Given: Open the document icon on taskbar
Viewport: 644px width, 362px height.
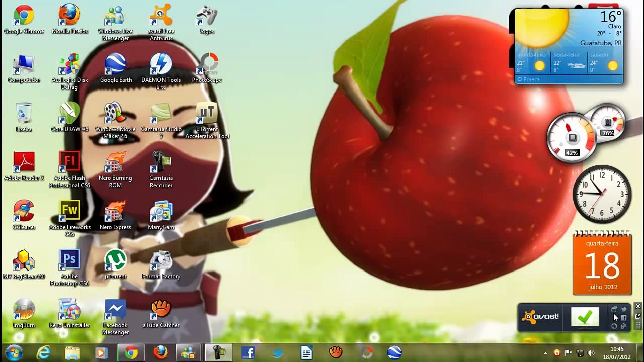Looking at the screenshot, I should click(x=306, y=353).
